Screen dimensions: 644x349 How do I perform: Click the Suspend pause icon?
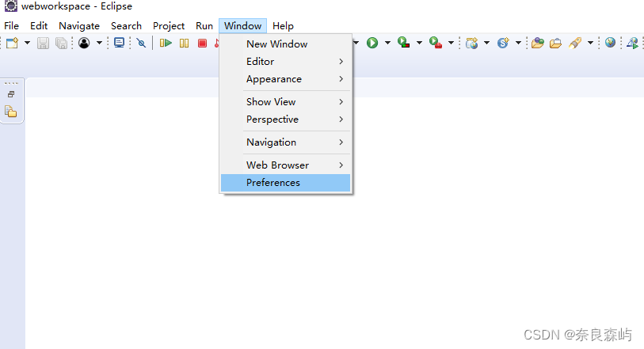(x=184, y=43)
